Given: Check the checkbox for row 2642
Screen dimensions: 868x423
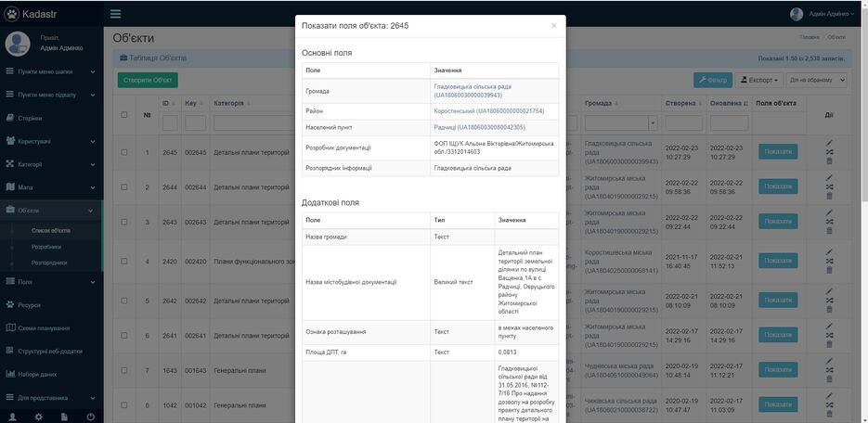Looking at the screenshot, I should [x=124, y=301].
